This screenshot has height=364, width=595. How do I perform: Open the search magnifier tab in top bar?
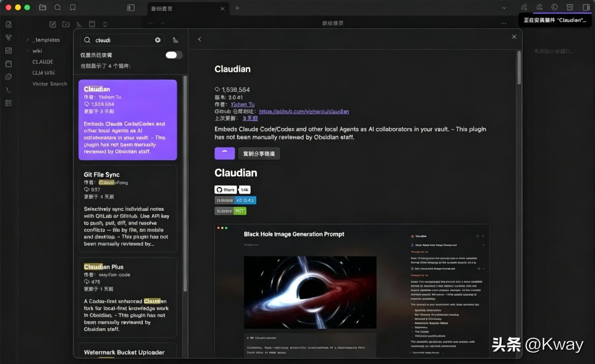pyautogui.click(x=58, y=7)
